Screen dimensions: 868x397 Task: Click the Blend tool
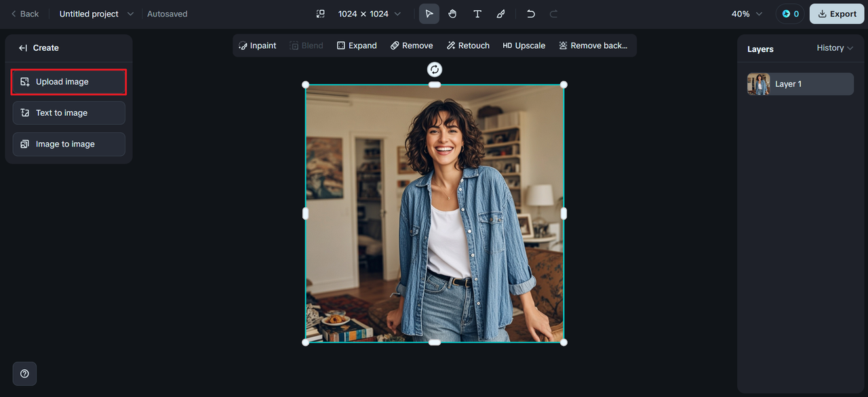pyautogui.click(x=307, y=45)
